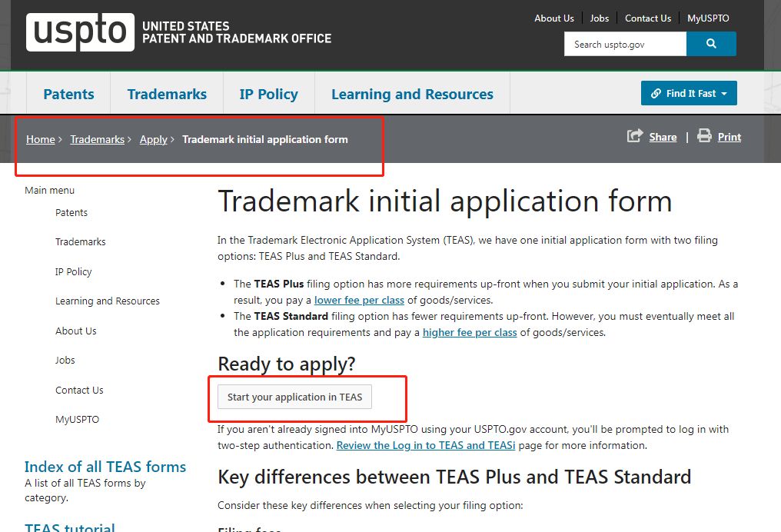Focus the Search uspto.gov field

tap(625, 44)
